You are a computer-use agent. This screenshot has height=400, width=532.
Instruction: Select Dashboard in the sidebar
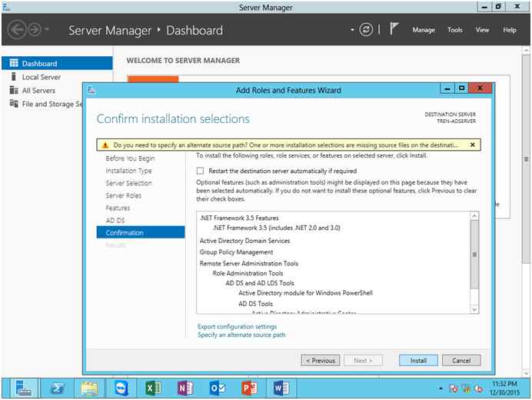(x=57, y=64)
